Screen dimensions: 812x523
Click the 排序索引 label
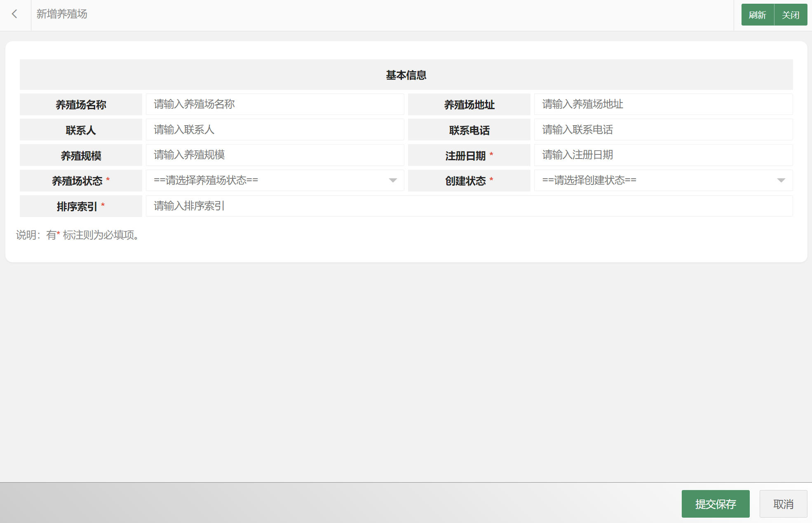pos(81,206)
